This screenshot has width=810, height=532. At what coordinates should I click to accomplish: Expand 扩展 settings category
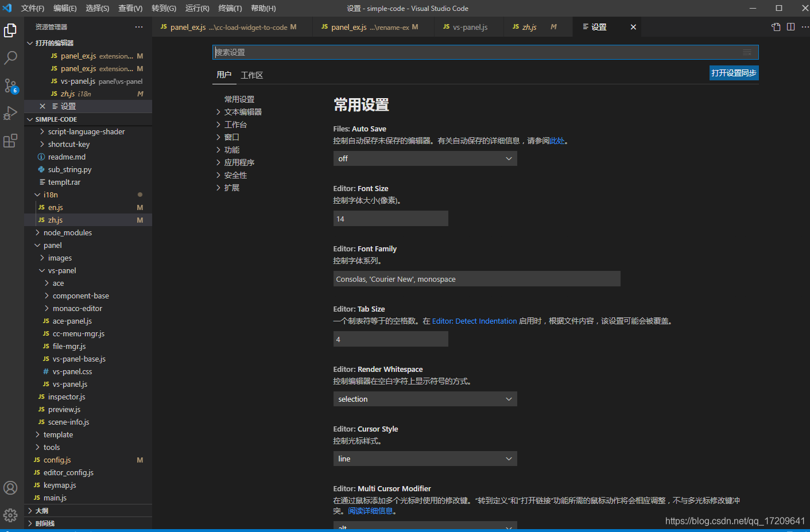(227, 188)
